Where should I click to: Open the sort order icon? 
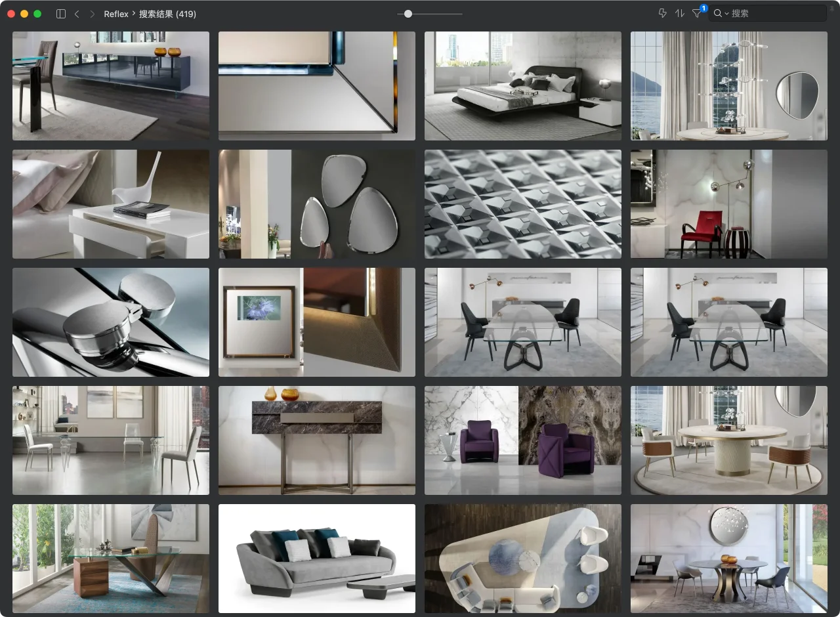(x=680, y=14)
